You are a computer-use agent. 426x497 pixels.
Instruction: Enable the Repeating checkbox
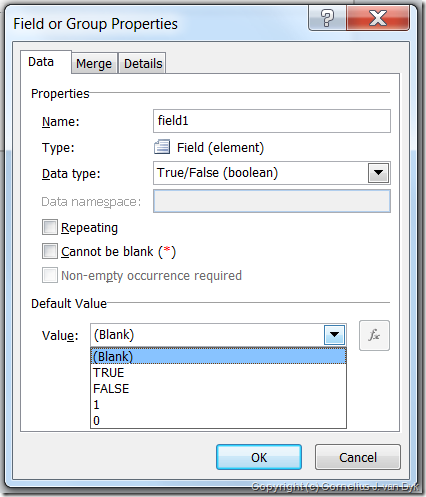(x=50, y=227)
